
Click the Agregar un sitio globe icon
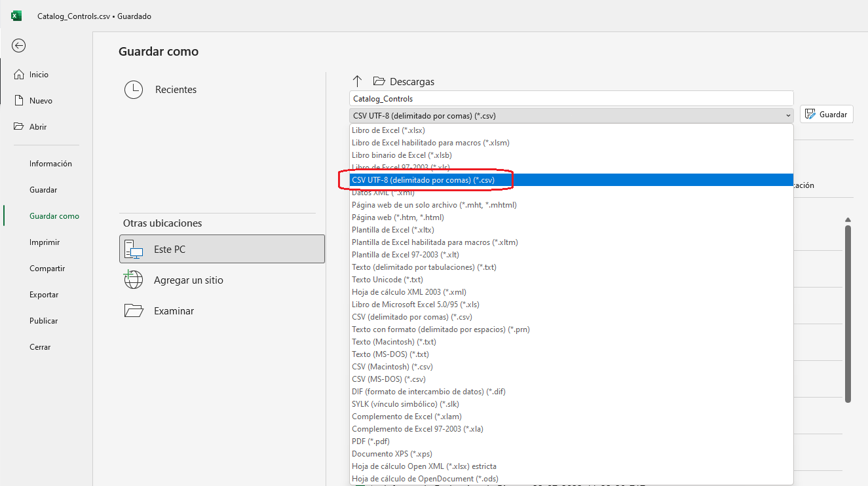pyautogui.click(x=134, y=280)
